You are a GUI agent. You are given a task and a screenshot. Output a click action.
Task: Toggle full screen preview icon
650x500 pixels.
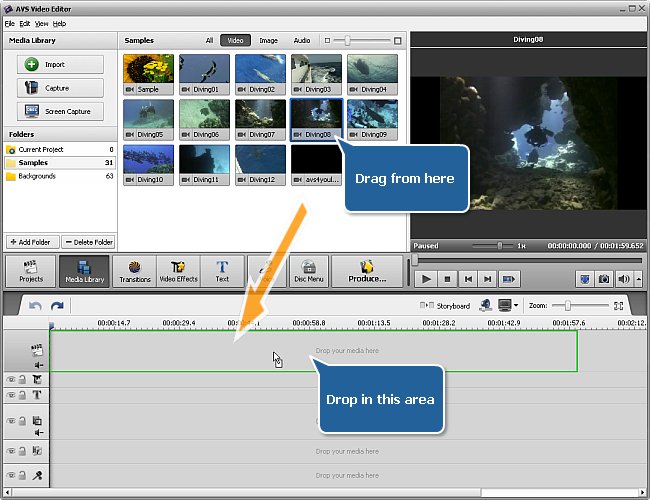585,279
